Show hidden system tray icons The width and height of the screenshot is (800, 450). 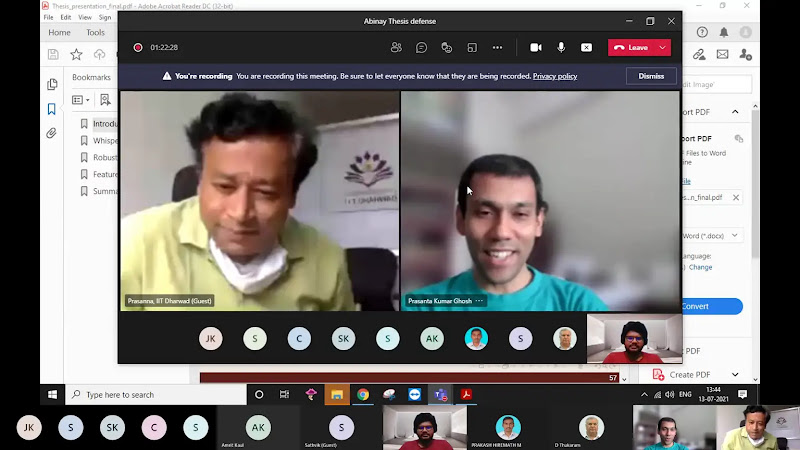click(644, 394)
